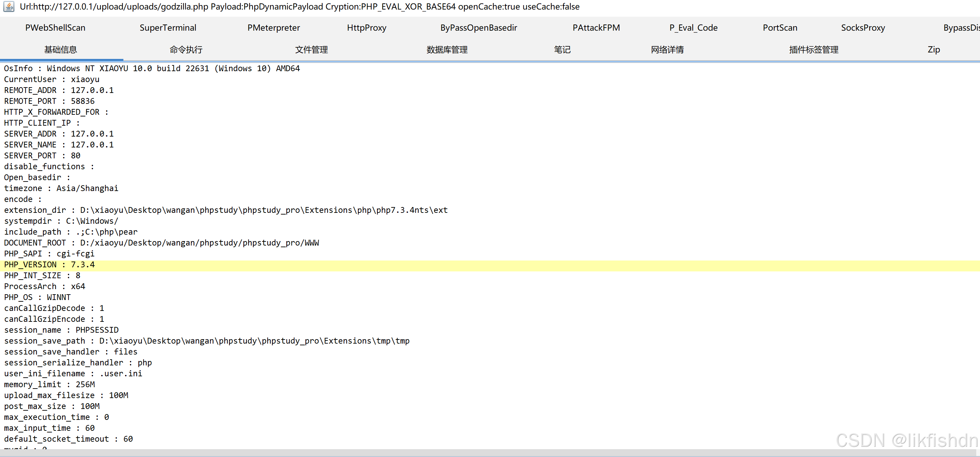Open the PMeterpreter tab
The image size is (980, 457).
(273, 28)
